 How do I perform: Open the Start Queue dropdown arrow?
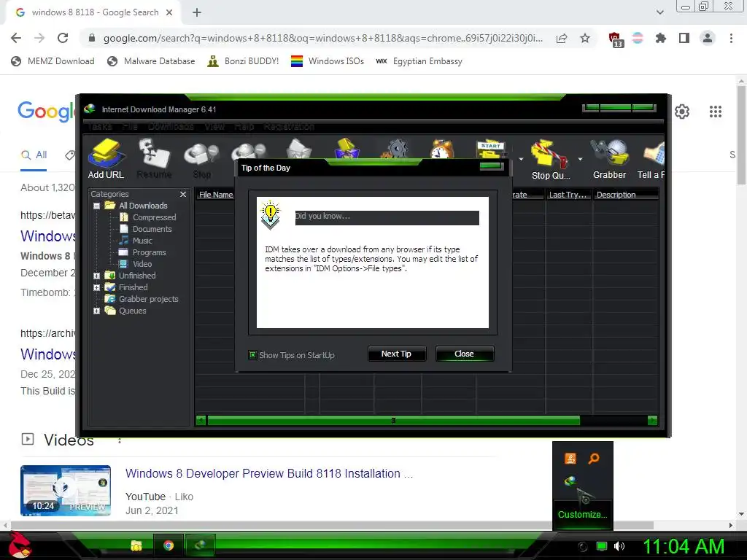click(x=521, y=159)
